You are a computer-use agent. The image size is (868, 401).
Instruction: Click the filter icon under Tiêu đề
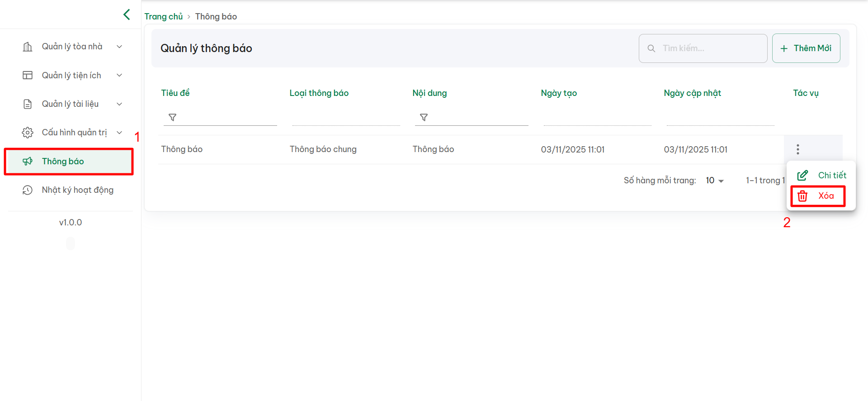(172, 117)
